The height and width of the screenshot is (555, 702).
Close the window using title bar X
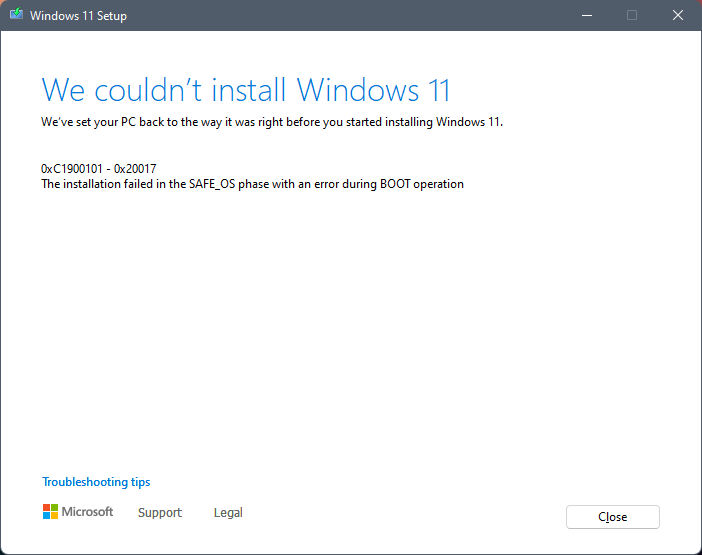[678, 16]
